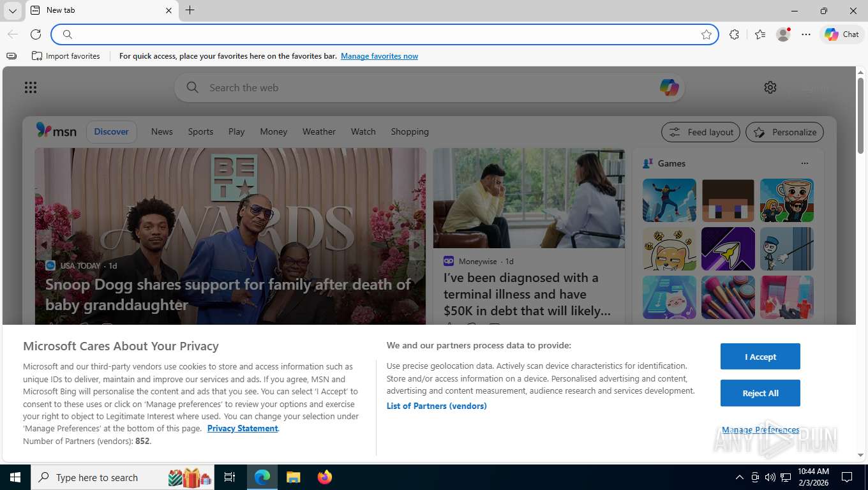Show hidden system tray icons
The width and height of the screenshot is (868, 490).
pyautogui.click(x=740, y=477)
